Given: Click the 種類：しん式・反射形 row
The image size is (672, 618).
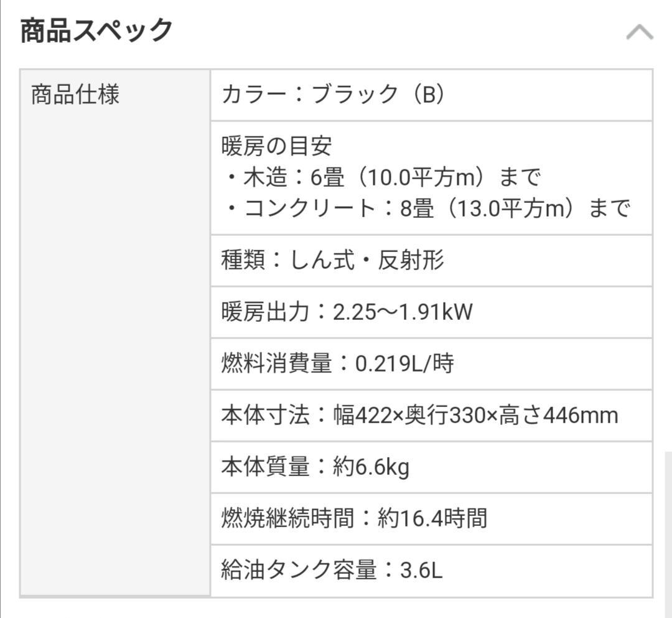Looking at the screenshot, I should (333, 260).
